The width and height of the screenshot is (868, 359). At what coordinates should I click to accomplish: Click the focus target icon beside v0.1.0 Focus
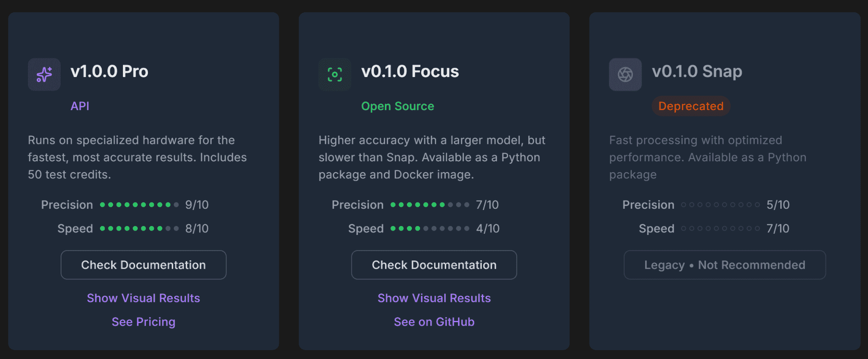(335, 75)
